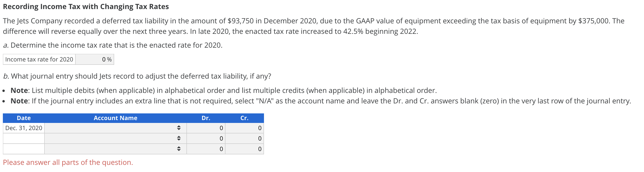The height and width of the screenshot is (172, 644).
Task: Open the first row Account Name dropdown
Action: [115, 128]
